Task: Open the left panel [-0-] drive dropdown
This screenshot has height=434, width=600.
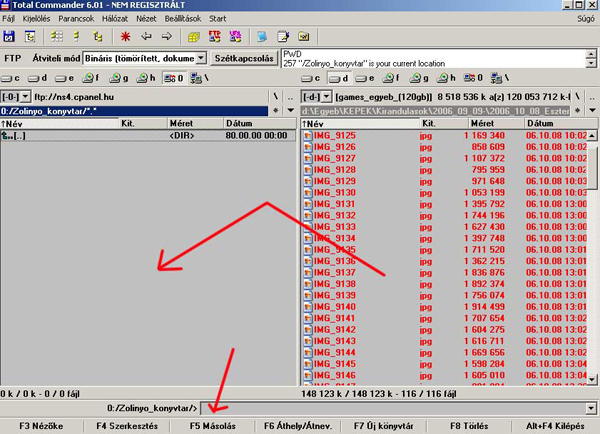Action: pyautogui.click(x=25, y=97)
